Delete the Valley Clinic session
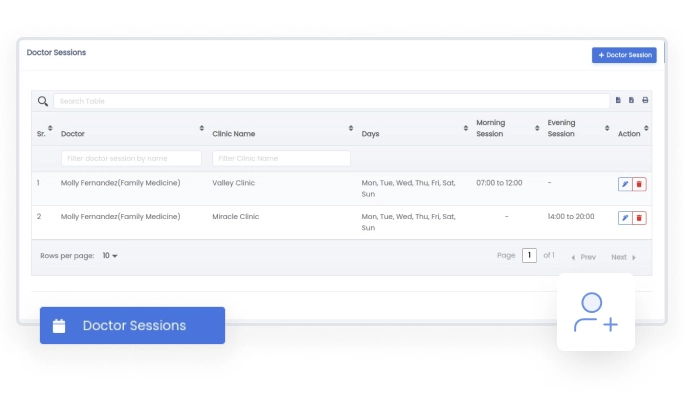The image size is (684, 400). tap(640, 184)
